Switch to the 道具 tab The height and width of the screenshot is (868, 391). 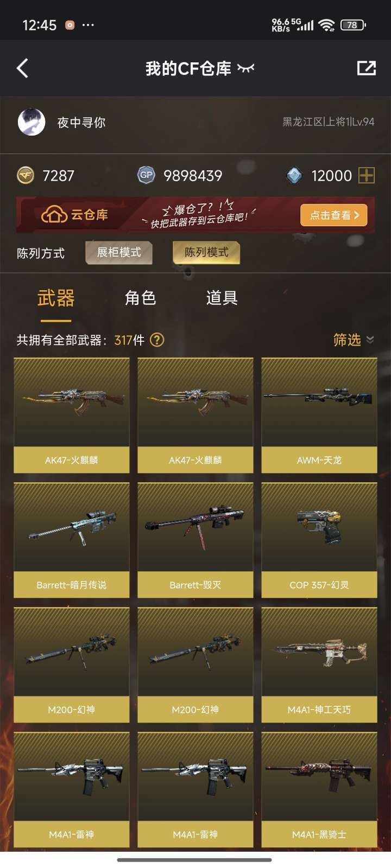222,298
